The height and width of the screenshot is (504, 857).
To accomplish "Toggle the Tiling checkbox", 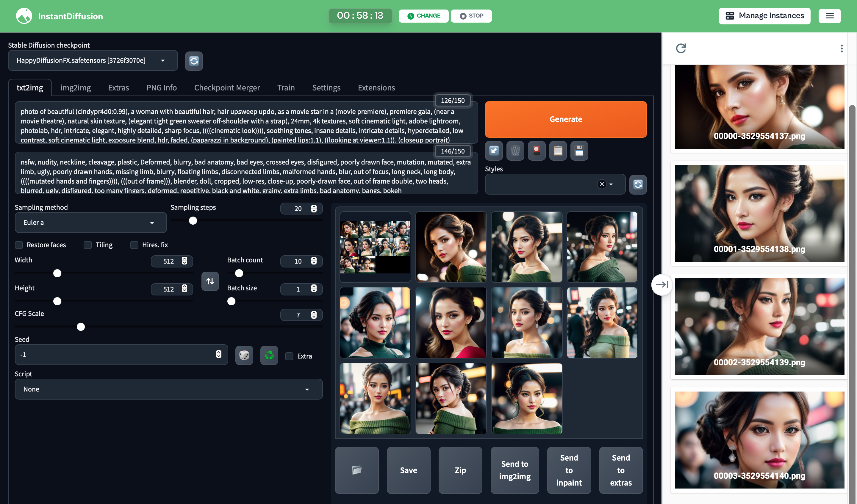I will pyautogui.click(x=88, y=245).
